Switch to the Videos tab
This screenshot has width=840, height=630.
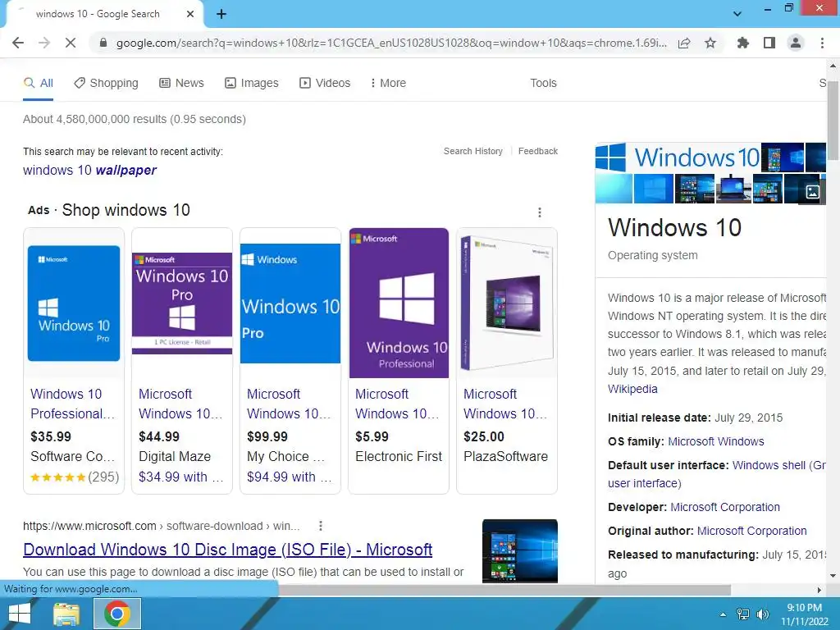(325, 83)
